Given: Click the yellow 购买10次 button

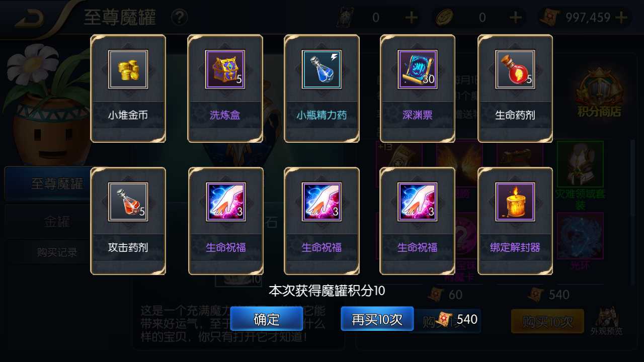Looking at the screenshot, I should coord(547,321).
